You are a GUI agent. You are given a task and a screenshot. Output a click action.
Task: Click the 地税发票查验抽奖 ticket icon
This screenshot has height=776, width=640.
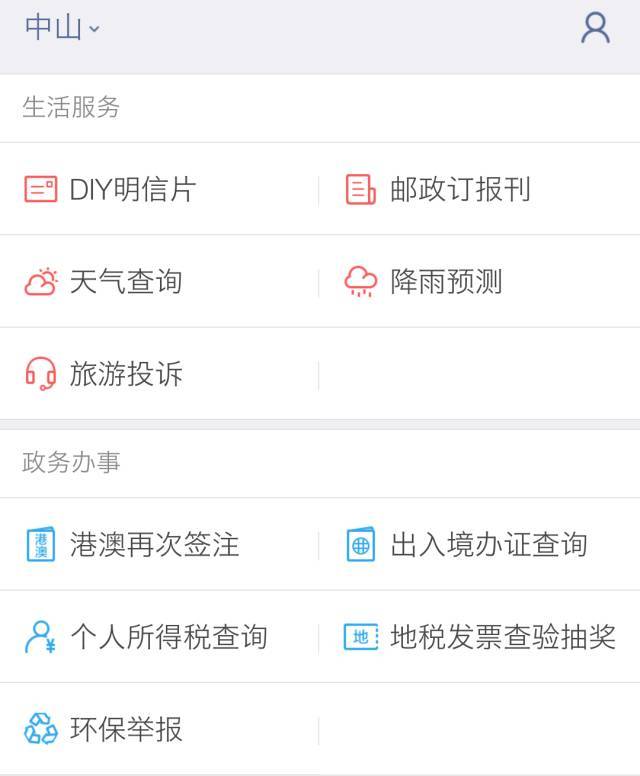pos(361,637)
